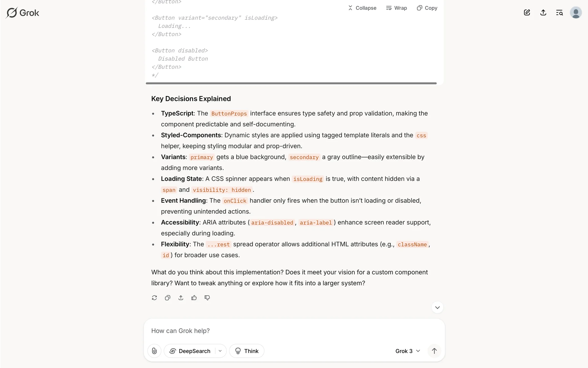Click the share upload icon in header

(x=543, y=13)
